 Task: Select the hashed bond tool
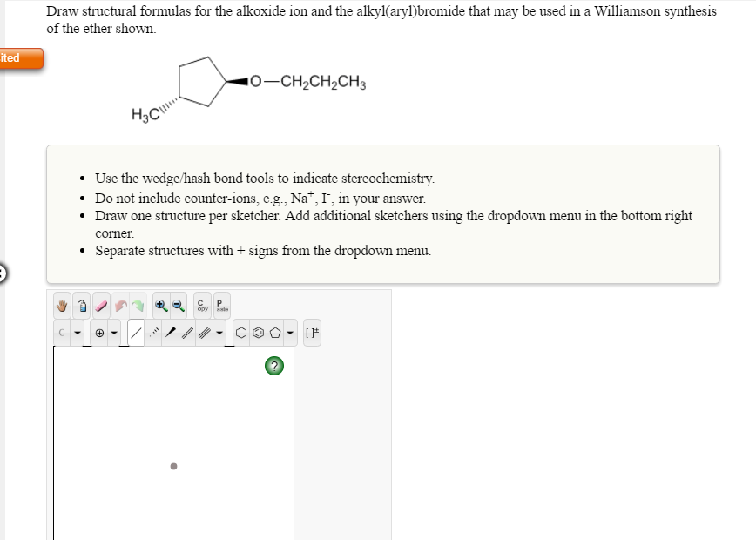(x=153, y=334)
